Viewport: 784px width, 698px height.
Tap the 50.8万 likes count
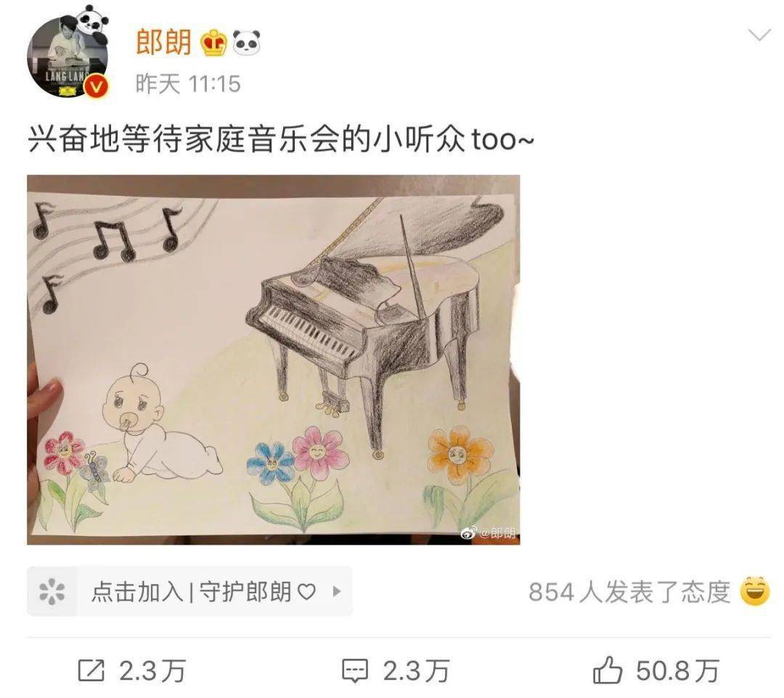coord(677,671)
